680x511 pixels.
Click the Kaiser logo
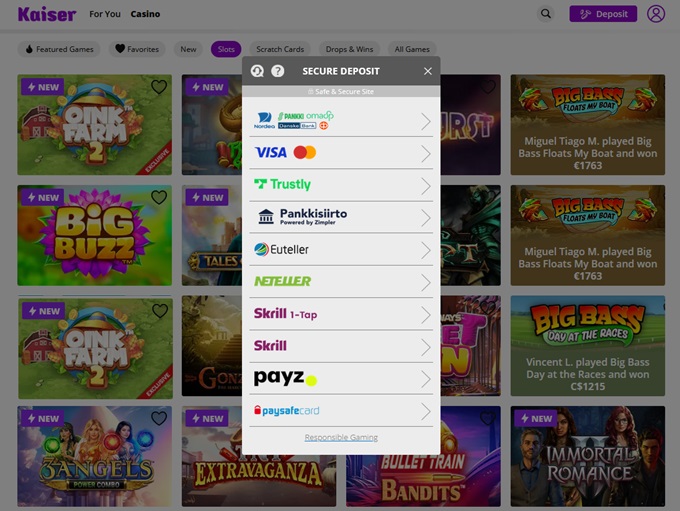[46, 14]
